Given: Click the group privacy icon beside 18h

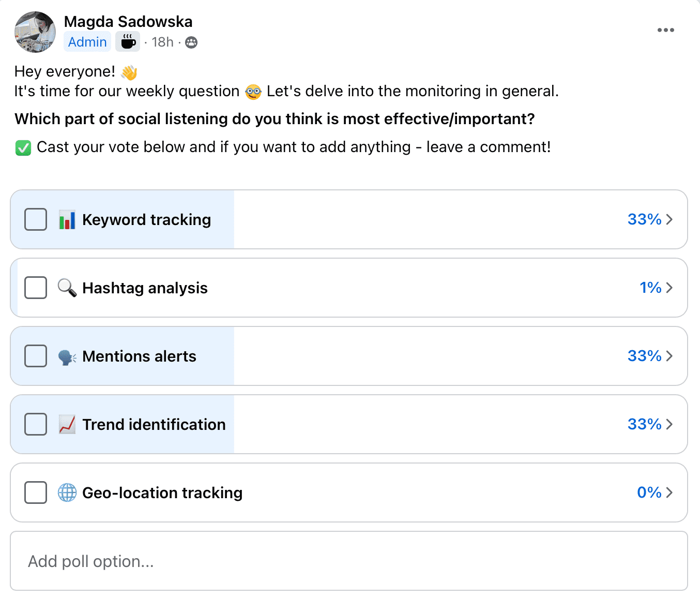Looking at the screenshot, I should click(191, 42).
